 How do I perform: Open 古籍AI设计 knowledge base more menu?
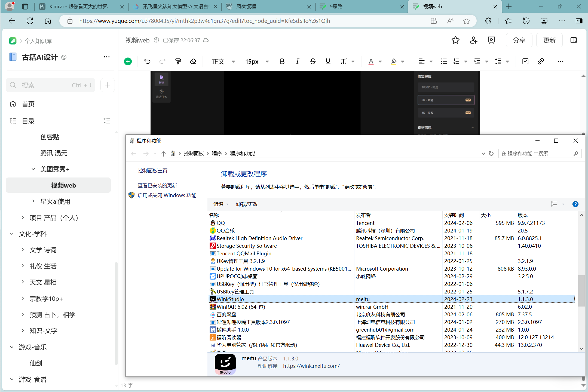[x=107, y=57]
